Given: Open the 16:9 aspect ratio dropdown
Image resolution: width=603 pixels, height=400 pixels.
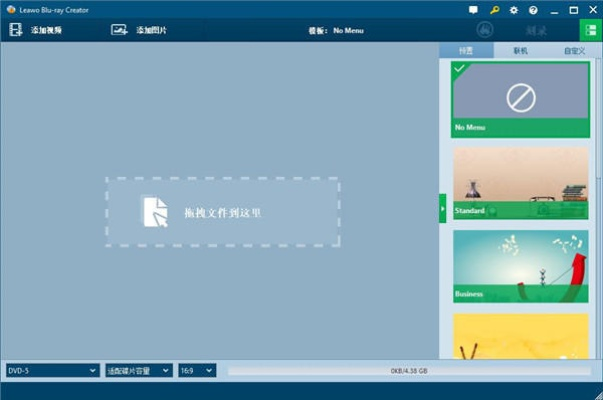Looking at the screenshot, I should point(197,370).
